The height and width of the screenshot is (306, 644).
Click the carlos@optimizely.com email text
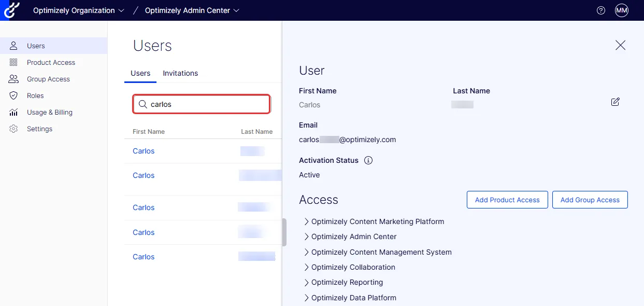(348, 140)
